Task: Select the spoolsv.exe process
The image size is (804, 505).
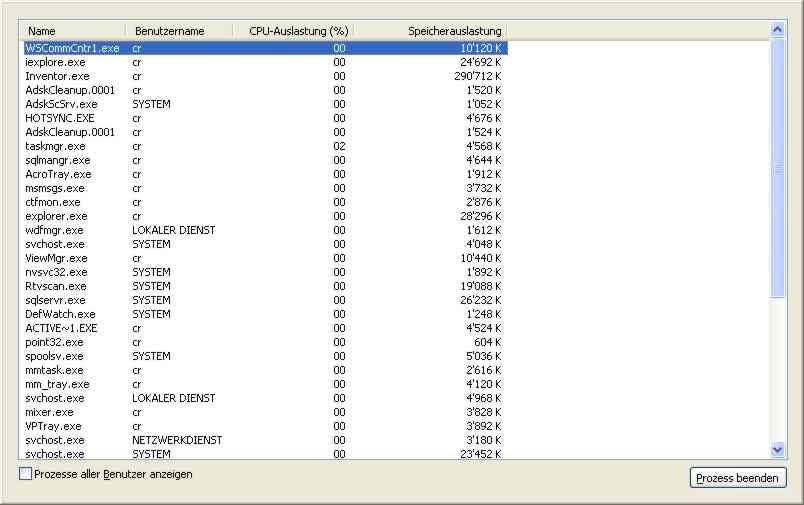Action: pos(265,356)
